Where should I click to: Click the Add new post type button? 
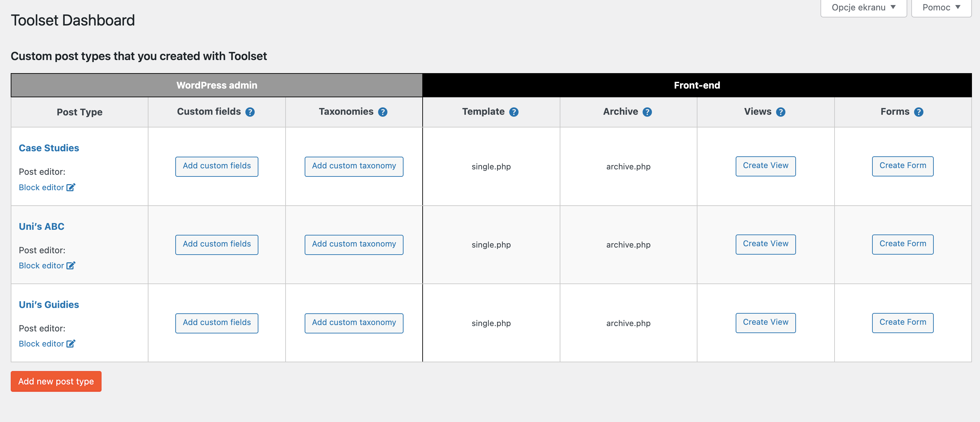click(x=56, y=381)
